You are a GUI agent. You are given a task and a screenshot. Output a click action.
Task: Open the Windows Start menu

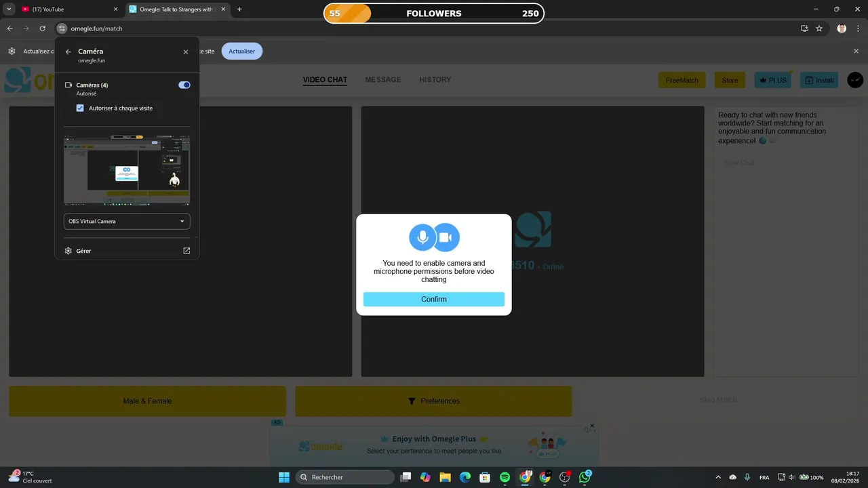[284, 477]
